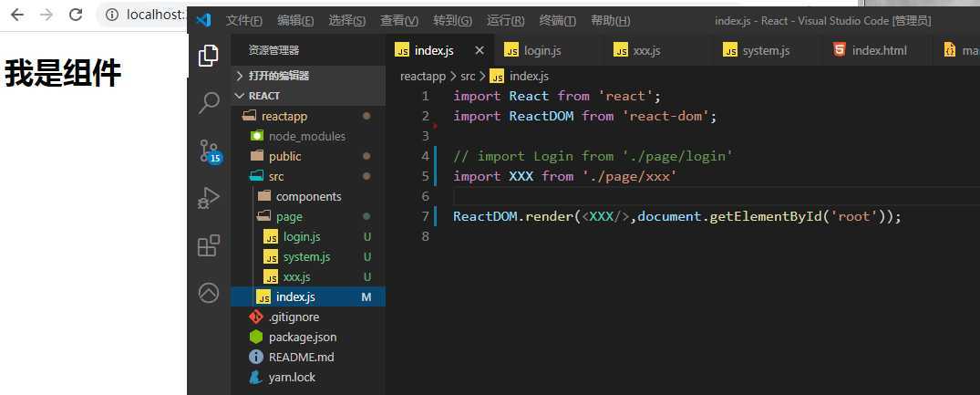Reload the browser page
The image size is (980, 395).
click(76, 15)
